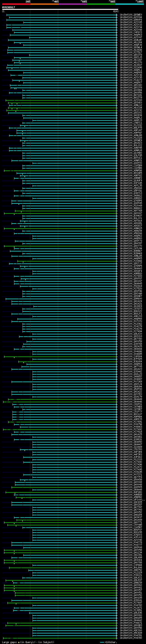
Task: Select hit UniRef100_Q84U94
Action: [131, 387]
